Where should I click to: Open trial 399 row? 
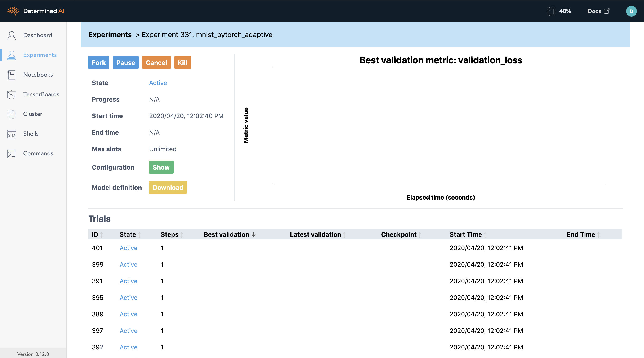coord(355,264)
